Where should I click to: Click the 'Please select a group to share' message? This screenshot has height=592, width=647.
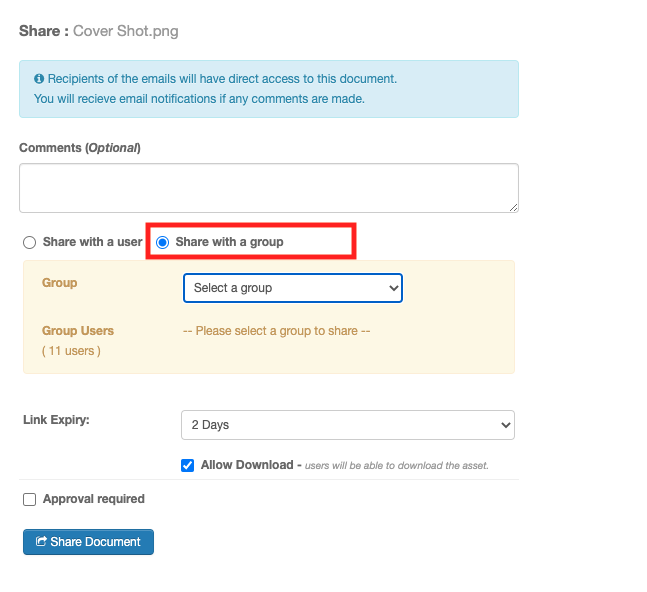pyautogui.click(x=276, y=331)
